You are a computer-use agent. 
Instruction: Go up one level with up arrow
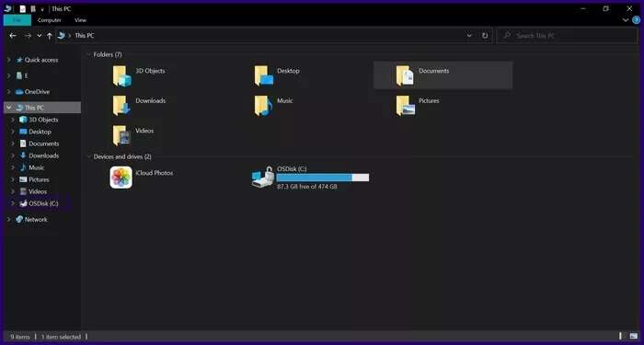[x=50, y=36]
